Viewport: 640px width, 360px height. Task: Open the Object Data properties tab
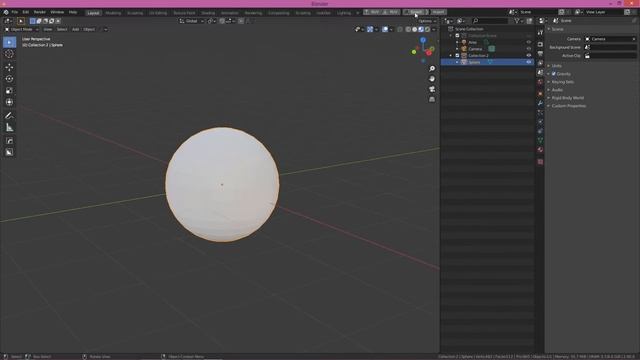540,140
